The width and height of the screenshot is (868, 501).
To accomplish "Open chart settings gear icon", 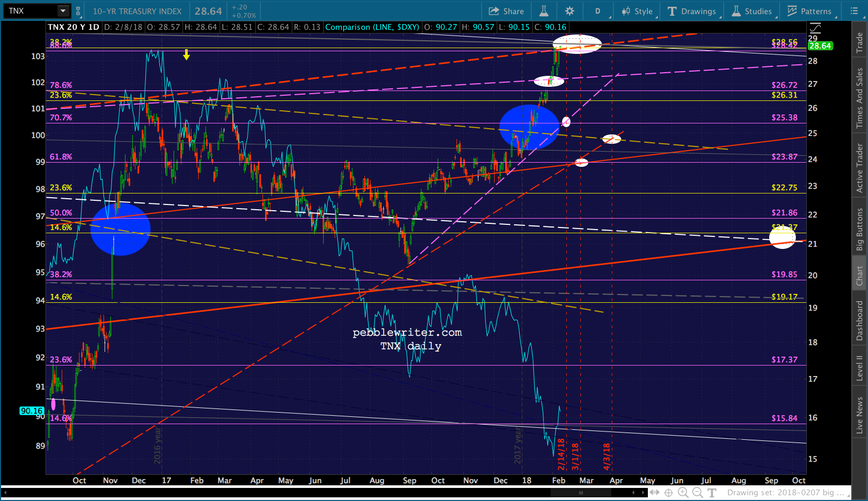I will tap(570, 11).
